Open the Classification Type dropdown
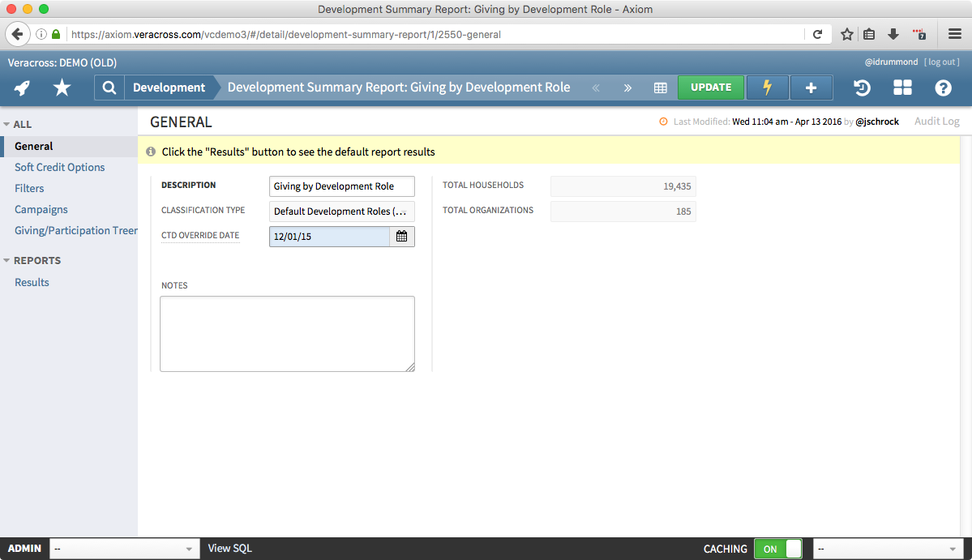972x560 pixels. [341, 212]
